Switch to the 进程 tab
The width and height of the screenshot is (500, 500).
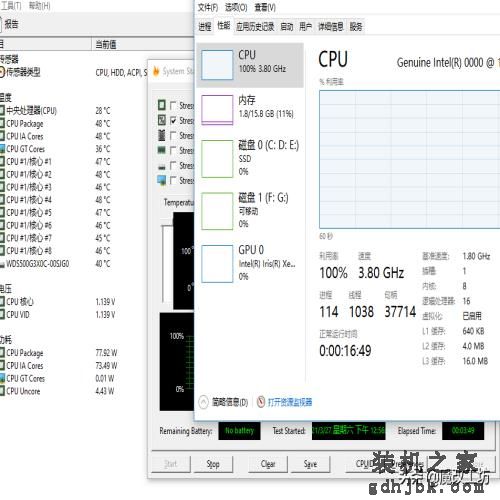pos(205,26)
